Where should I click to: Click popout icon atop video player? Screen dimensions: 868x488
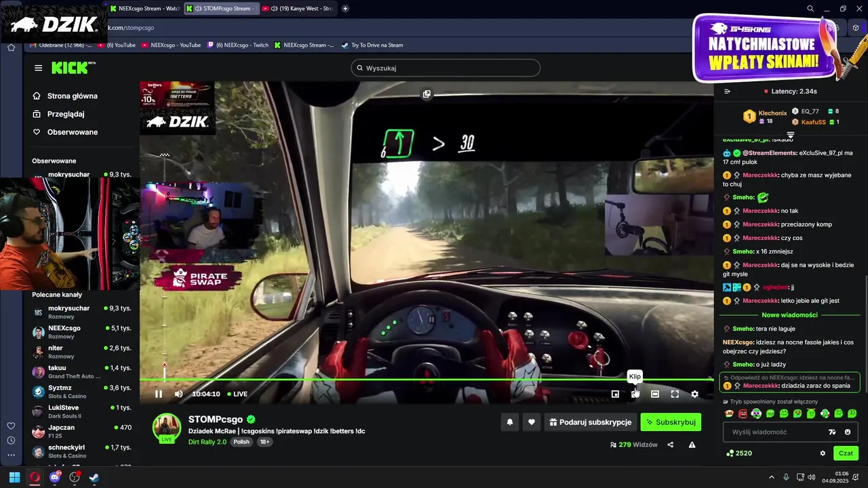pyautogui.click(x=427, y=94)
